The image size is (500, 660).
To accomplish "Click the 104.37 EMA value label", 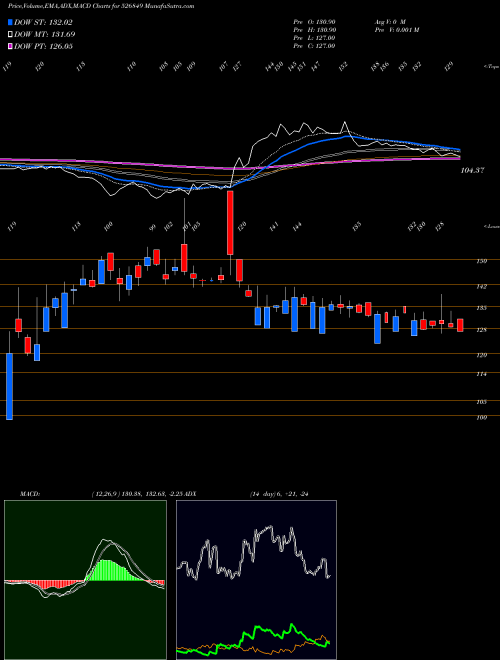I will tap(473, 170).
